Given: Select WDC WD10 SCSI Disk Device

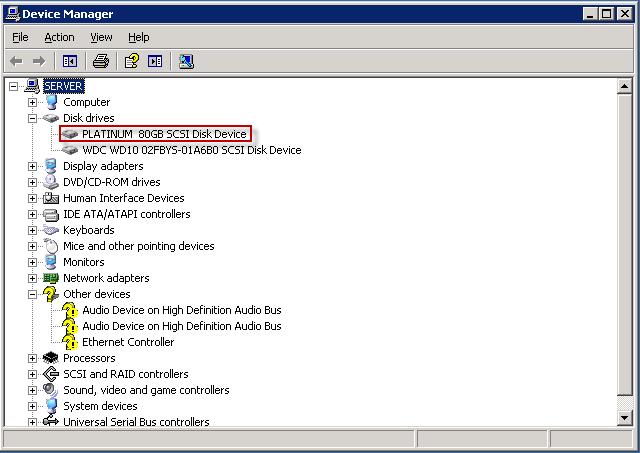Looking at the screenshot, I should point(191,150).
